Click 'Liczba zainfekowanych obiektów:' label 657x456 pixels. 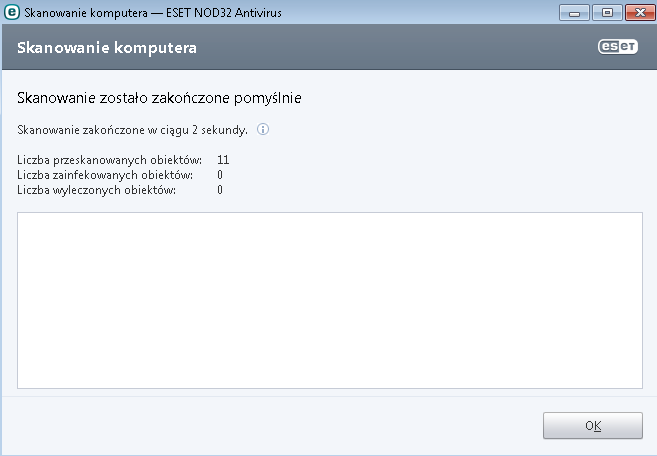click(105, 175)
